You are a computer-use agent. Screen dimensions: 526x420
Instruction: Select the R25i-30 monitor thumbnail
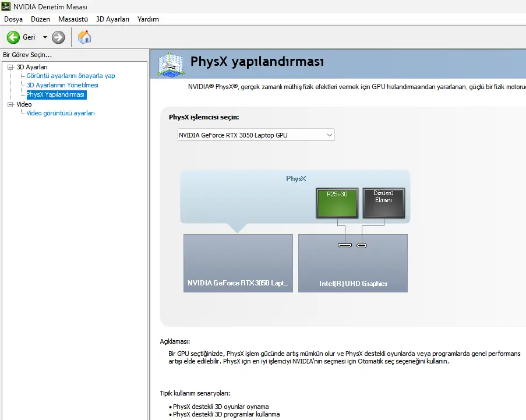337,203
